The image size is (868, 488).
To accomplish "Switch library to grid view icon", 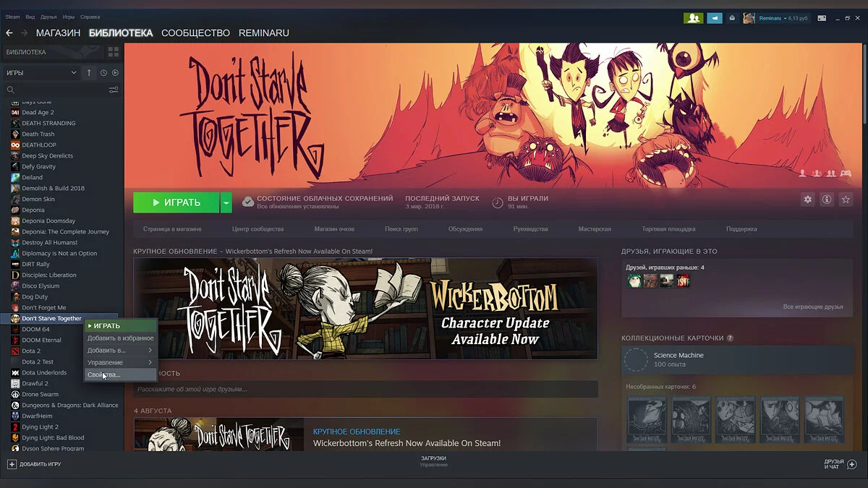I will (x=114, y=52).
